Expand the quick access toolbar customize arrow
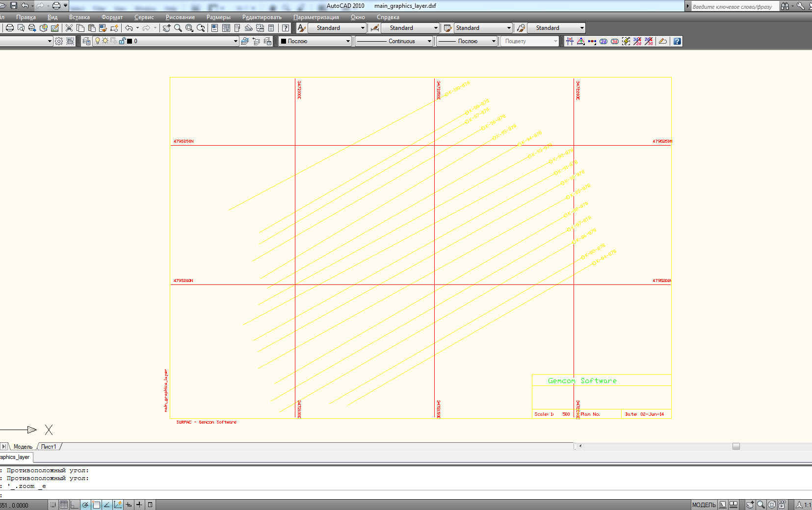The image size is (812, 510). pos(66,6)
